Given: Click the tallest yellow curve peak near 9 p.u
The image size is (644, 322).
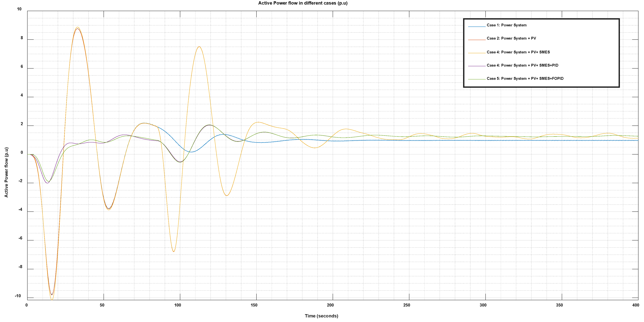Looking at the screenshot, I should [78, 27].
